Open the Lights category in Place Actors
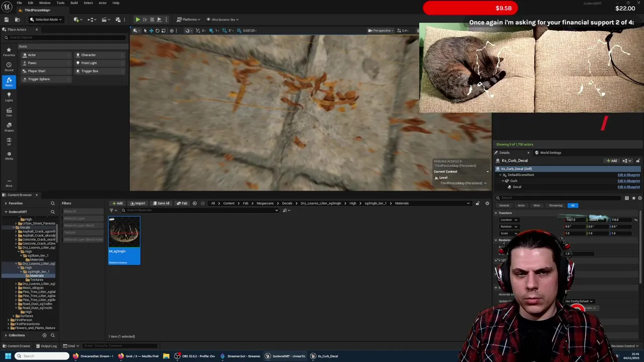Screen dimensions: 644x362 pyautogui.click(x=9, y=97)
